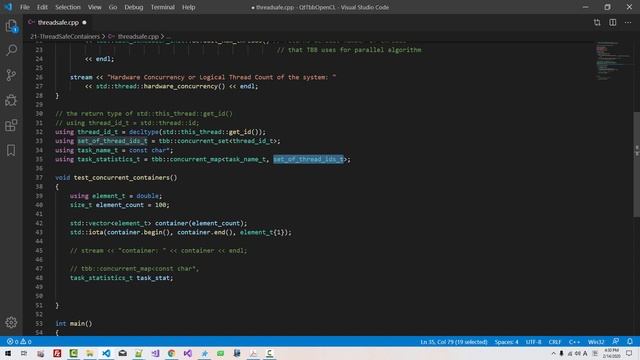Click hardware_concurrency() on line 27
Image resolution: width=640 pixels, height=360 pixels.
pyautogui.click(x=184, y=86)
